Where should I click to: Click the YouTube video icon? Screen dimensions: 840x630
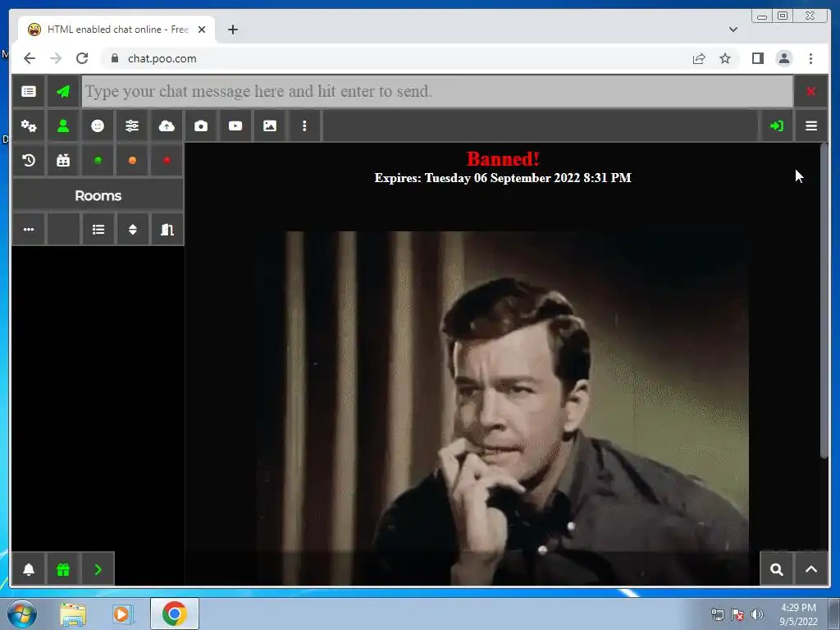tap(235, 126)
